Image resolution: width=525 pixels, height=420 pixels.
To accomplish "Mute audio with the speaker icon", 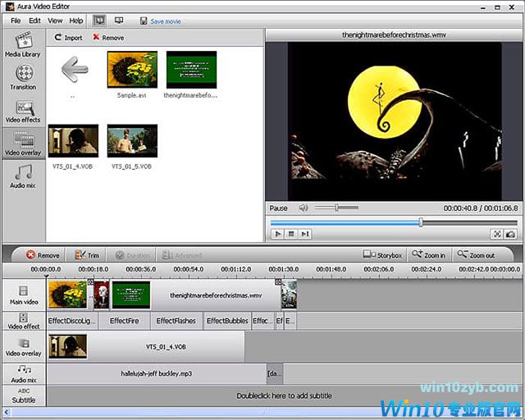I will pos(304,208).
